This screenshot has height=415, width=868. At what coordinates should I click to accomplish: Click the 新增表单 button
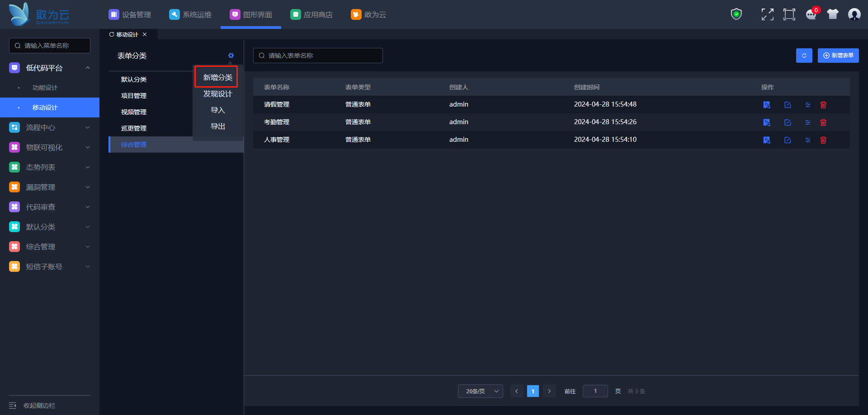pyautogui.click(x=838, y=56)
